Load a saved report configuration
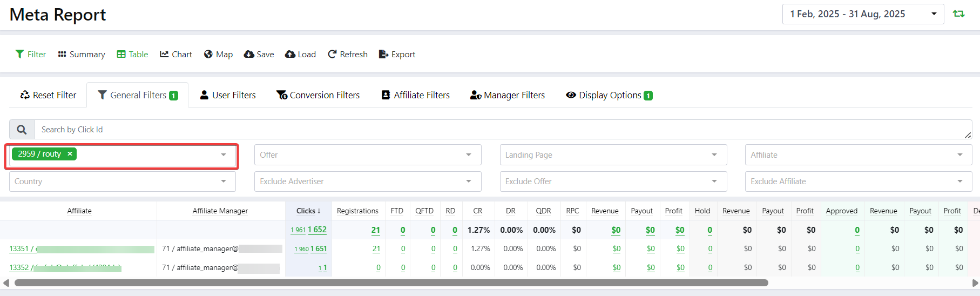Screen dimensions: 980x296 (300, 55)
